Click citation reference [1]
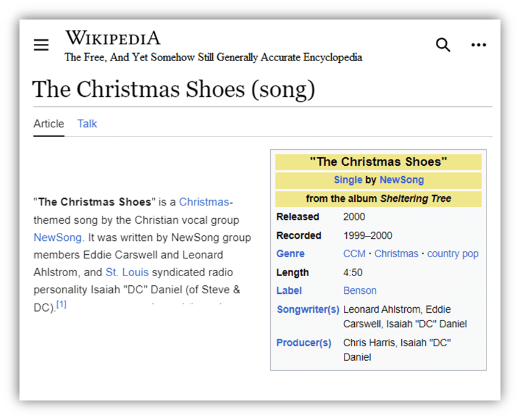 [x=62, y=304]
